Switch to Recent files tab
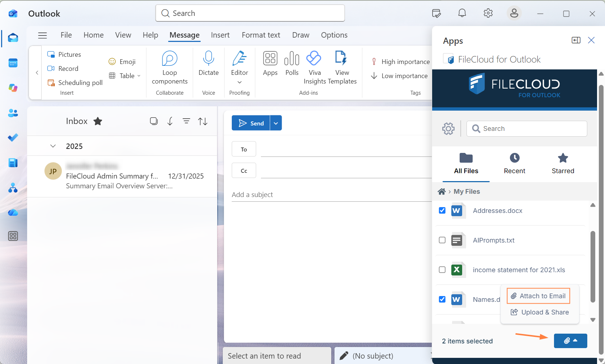 click(515, 164)
